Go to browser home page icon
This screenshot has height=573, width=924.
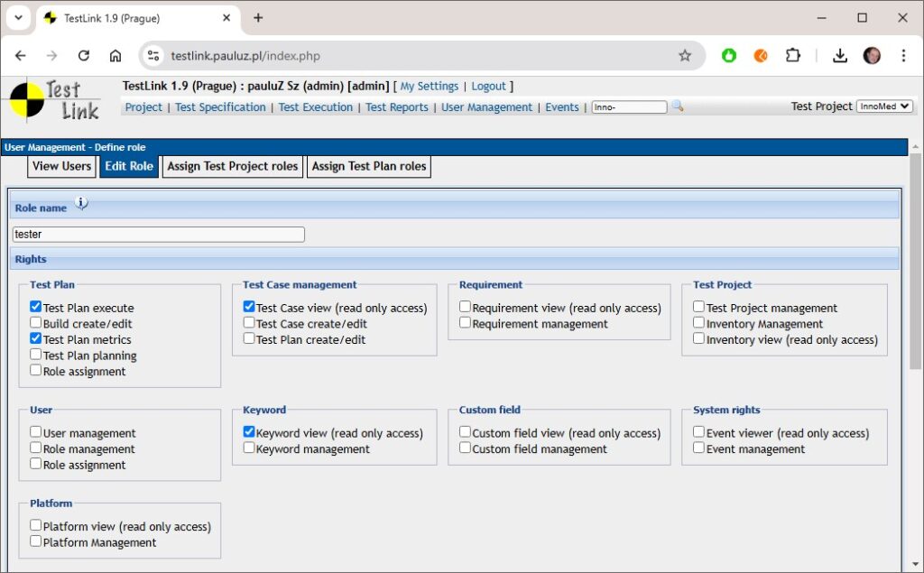[115, 56]
